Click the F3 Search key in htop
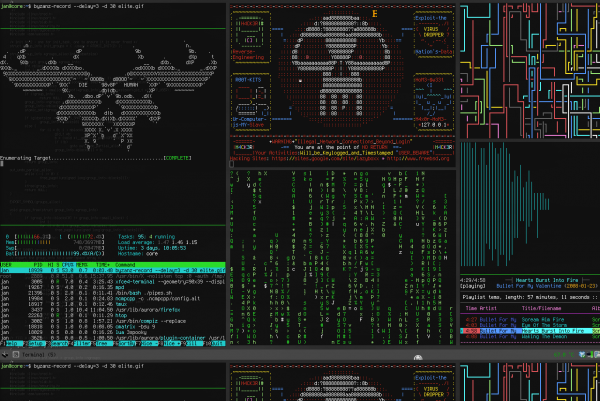The height and width of the screenshot is (401, 600). click(59, 344)
